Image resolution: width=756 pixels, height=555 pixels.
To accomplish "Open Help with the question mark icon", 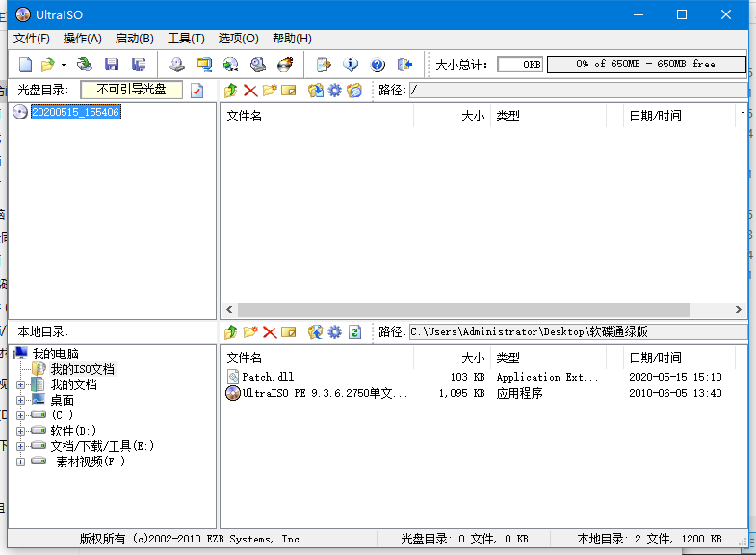I will (378, 65).
